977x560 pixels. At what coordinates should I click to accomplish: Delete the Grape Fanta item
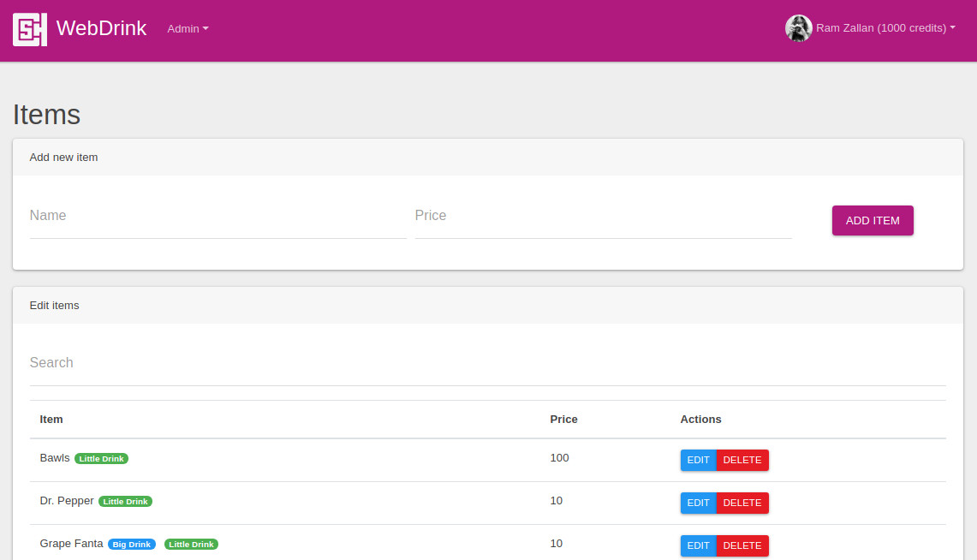pyautogui.click(x=742, y=545)
